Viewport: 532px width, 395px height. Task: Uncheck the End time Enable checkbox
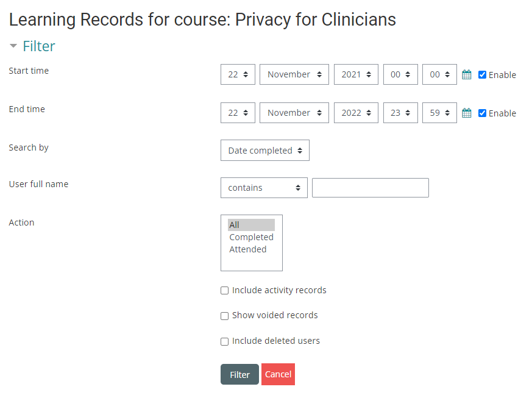[482, 113]
